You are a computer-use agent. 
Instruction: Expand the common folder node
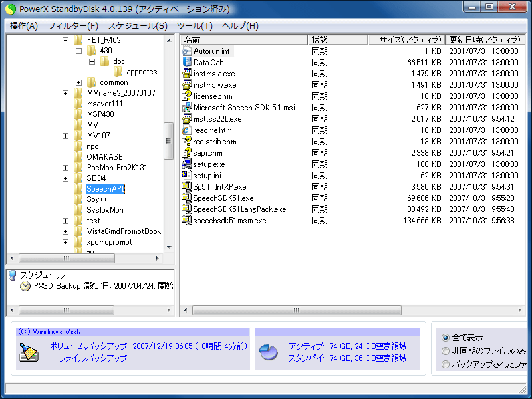point(78,82)
